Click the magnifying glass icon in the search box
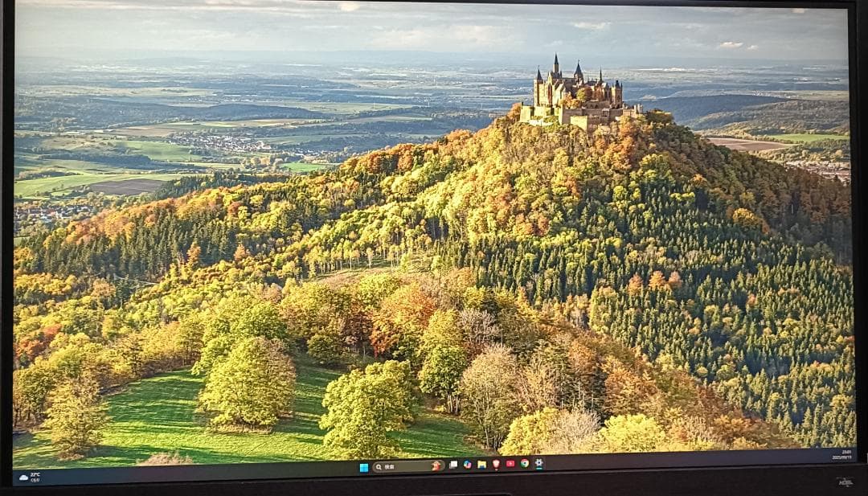Screen dimensions: 868x496 (378, 465)
